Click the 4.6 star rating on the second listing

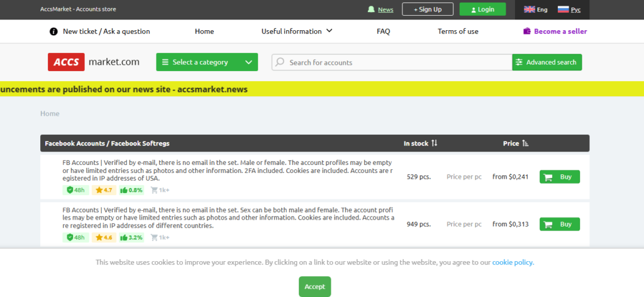coord(103,237)
